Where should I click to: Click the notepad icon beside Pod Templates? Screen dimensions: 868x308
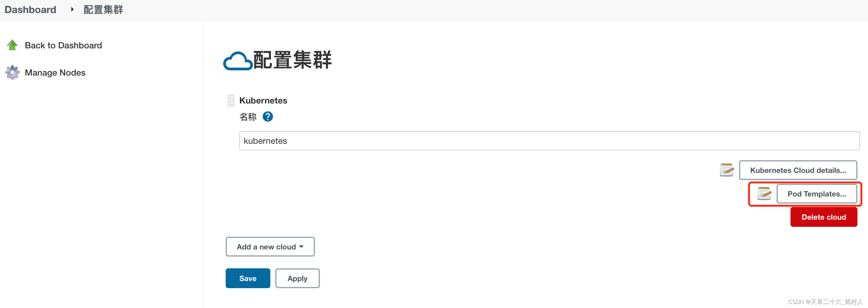click(x=764, y=193)
